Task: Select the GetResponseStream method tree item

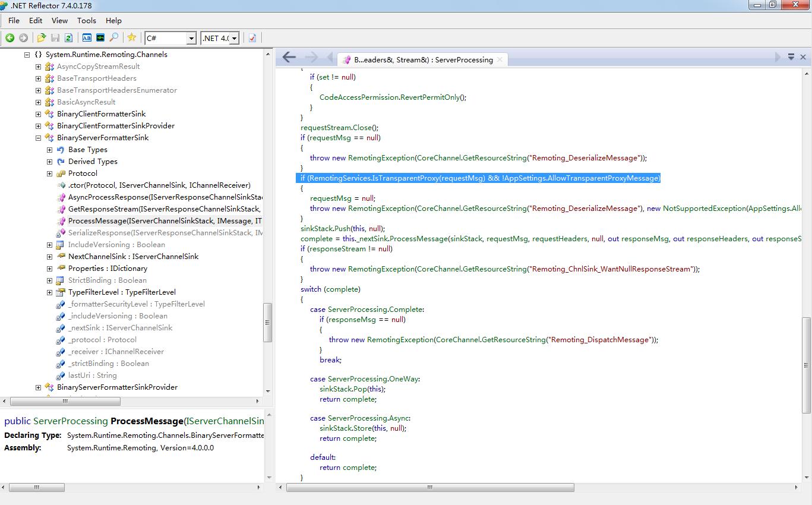Action: tap(165, 209)
